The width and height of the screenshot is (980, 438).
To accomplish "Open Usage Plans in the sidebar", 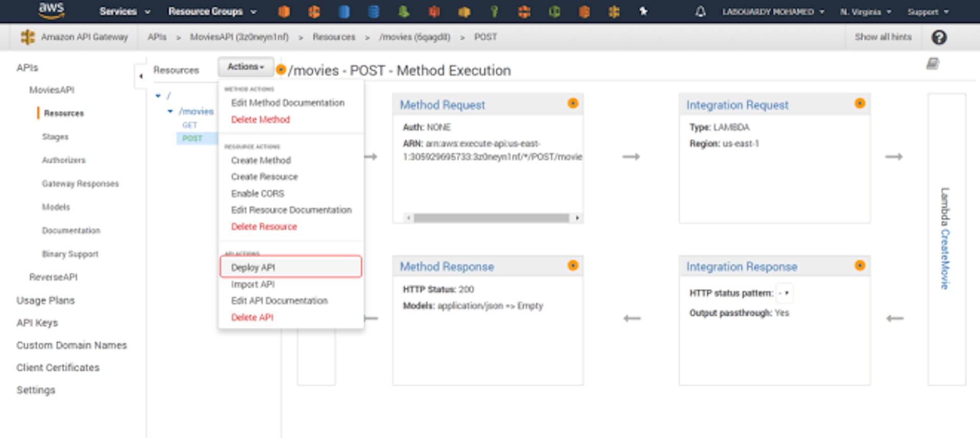I will pos(45,300).
